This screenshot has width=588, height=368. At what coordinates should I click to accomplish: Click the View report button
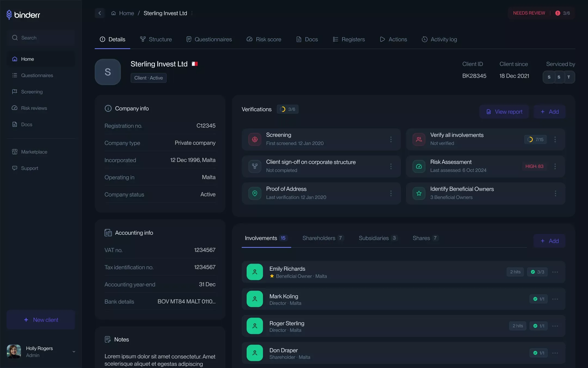[x=504, y=112]
